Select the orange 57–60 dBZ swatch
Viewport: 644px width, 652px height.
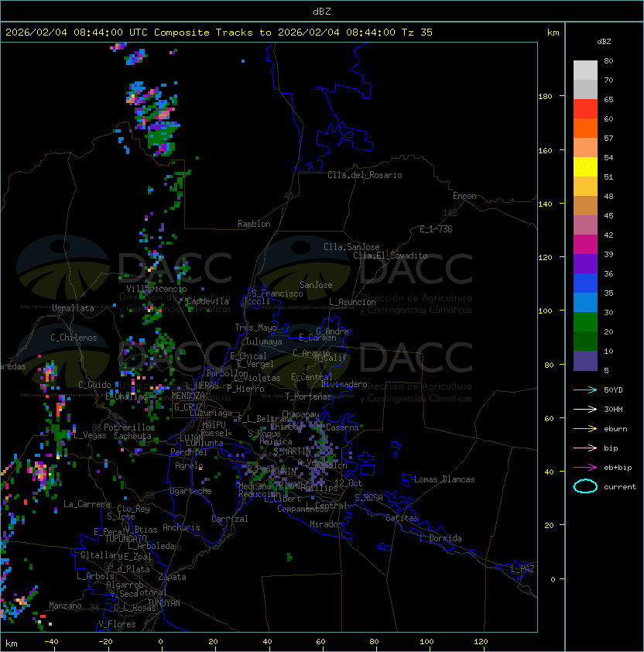tap(585, 129)
